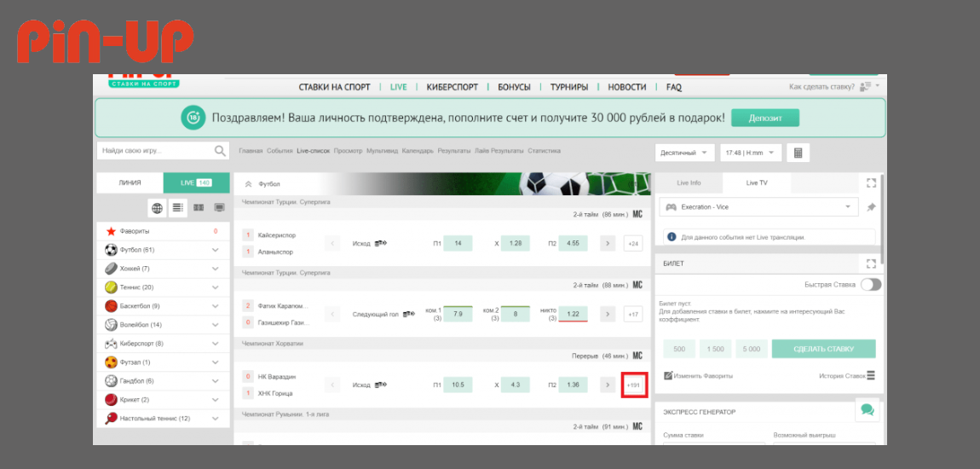Click the СДЕЛАТЬ СТАВКУ button

[x=824, y=349]
